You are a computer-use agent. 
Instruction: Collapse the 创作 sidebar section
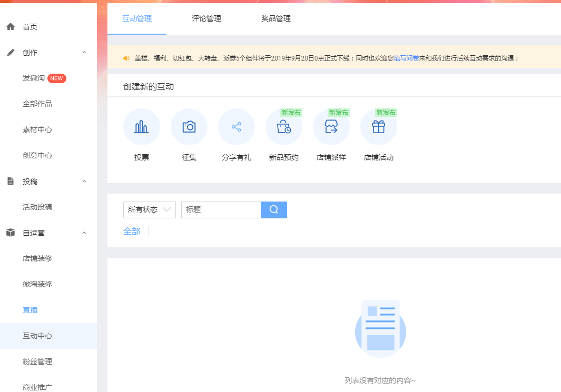point(84,53)
